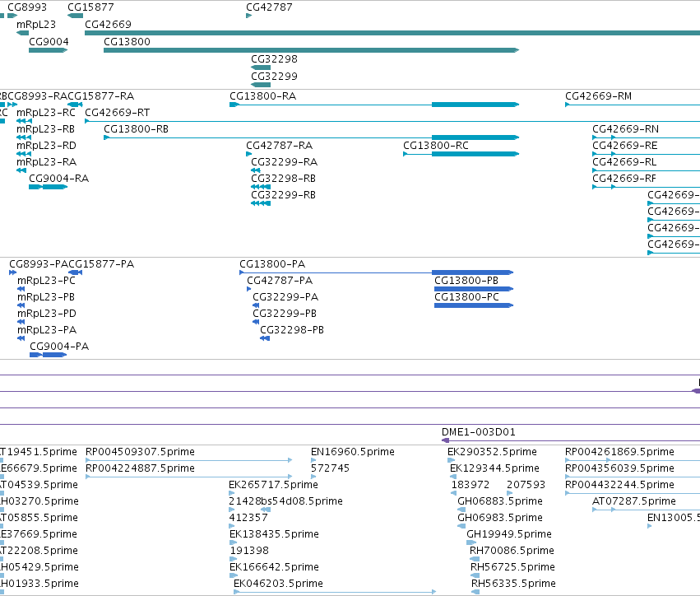Select the EN16960.5prime EST label
The height and width of the screenshot is (596, 700).
tap(353, 452)
